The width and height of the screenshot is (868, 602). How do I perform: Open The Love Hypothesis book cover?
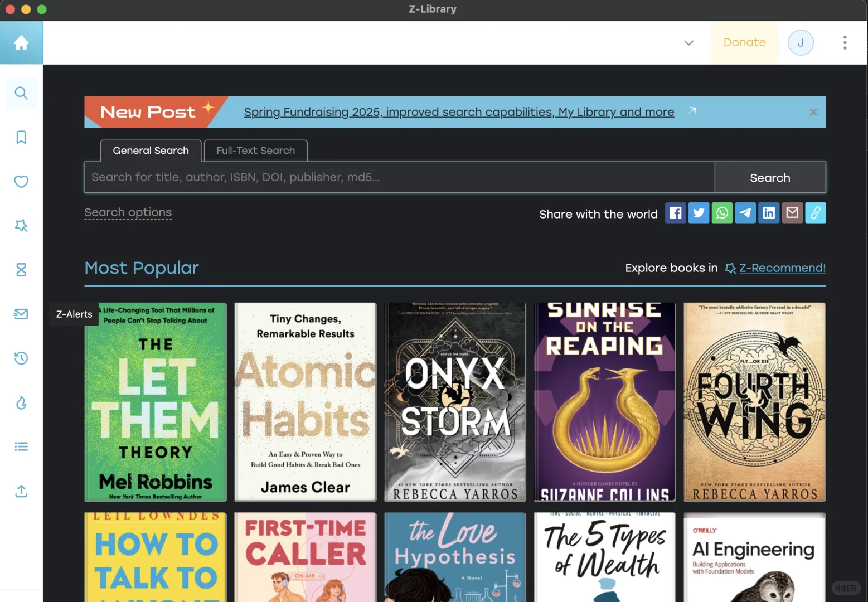[x=455, y=557]
